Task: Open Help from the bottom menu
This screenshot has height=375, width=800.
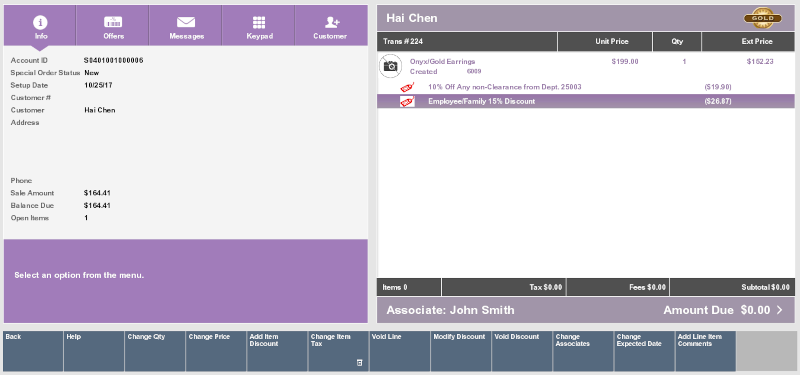Action: point(94,351)
